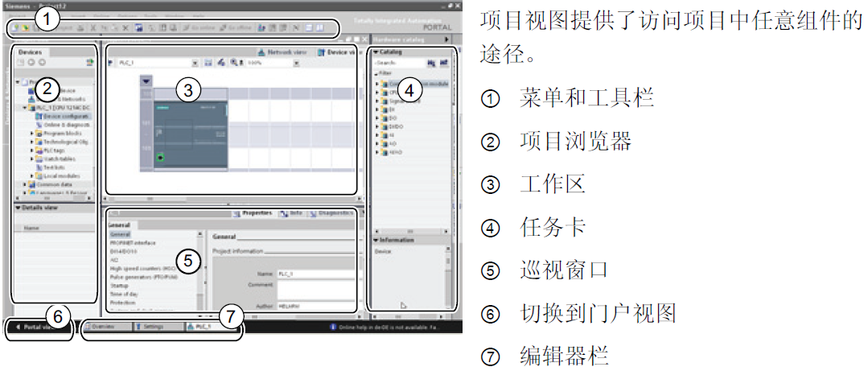Click the Delete X icon in toolbar

(x=125, y=27)
